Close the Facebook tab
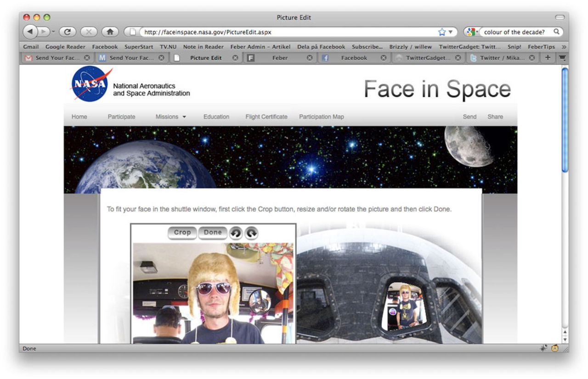 pos(384,58)
